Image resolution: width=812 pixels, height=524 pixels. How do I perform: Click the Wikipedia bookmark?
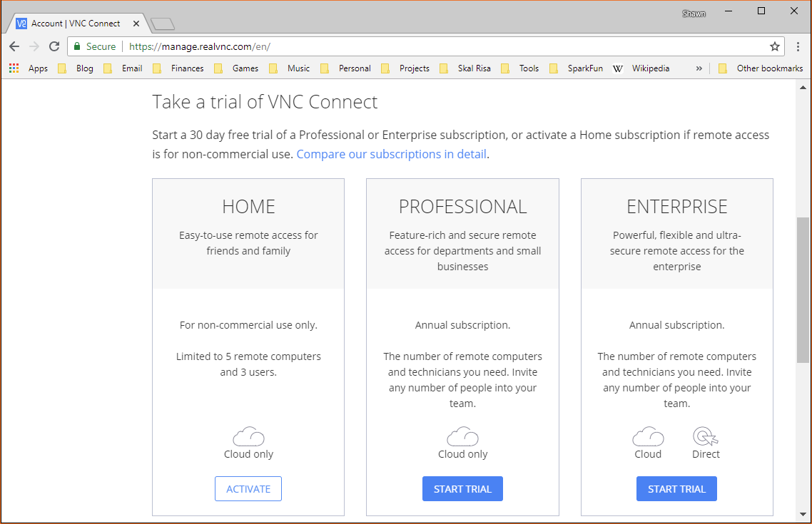[x=641, y=68]
